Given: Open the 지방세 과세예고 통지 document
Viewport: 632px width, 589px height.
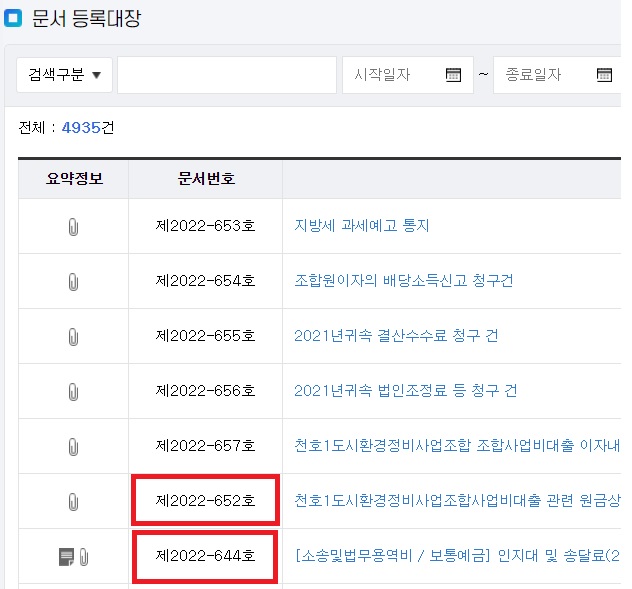Looking at the screenshot, I should coord(361,226).
